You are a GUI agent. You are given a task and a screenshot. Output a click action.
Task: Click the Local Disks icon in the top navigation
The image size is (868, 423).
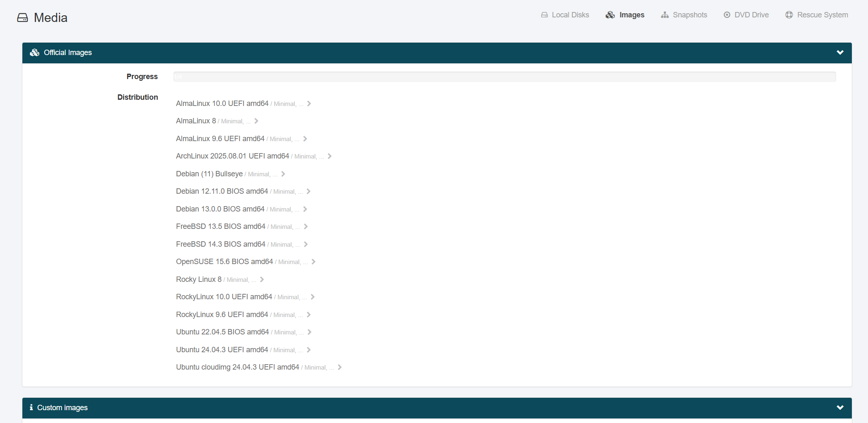click(x=544, y=15)
